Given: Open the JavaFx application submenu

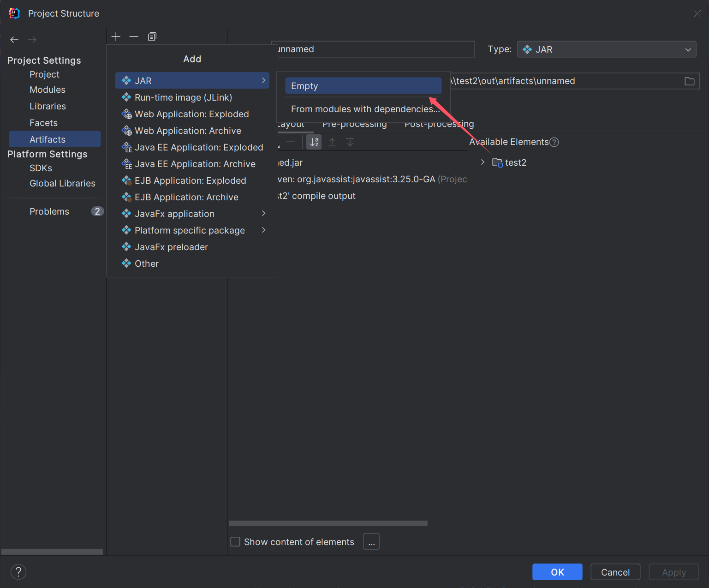Looking at the screenshot, I should [192, 214].
